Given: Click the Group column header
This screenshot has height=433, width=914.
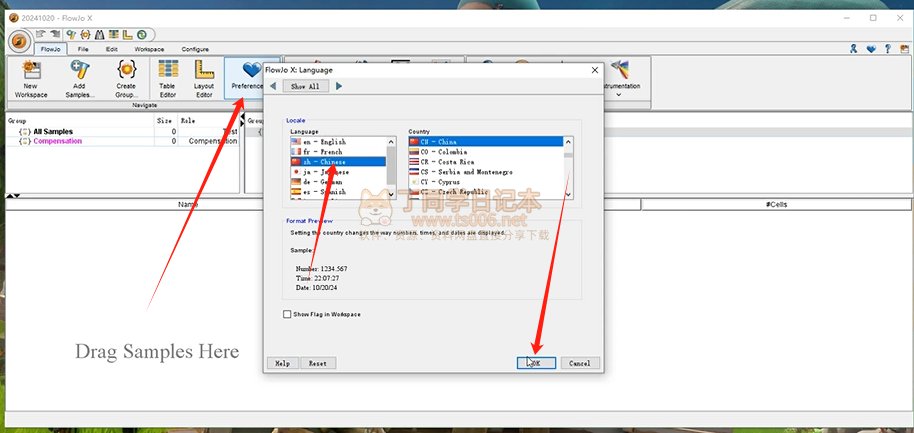Looking at the screenshot, I should [80, 121].
